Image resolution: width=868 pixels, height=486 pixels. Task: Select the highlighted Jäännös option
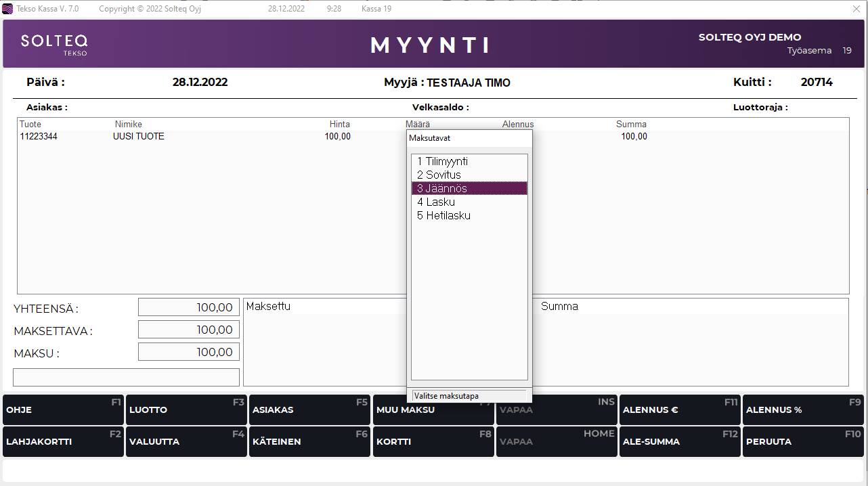tap(442, 189)
